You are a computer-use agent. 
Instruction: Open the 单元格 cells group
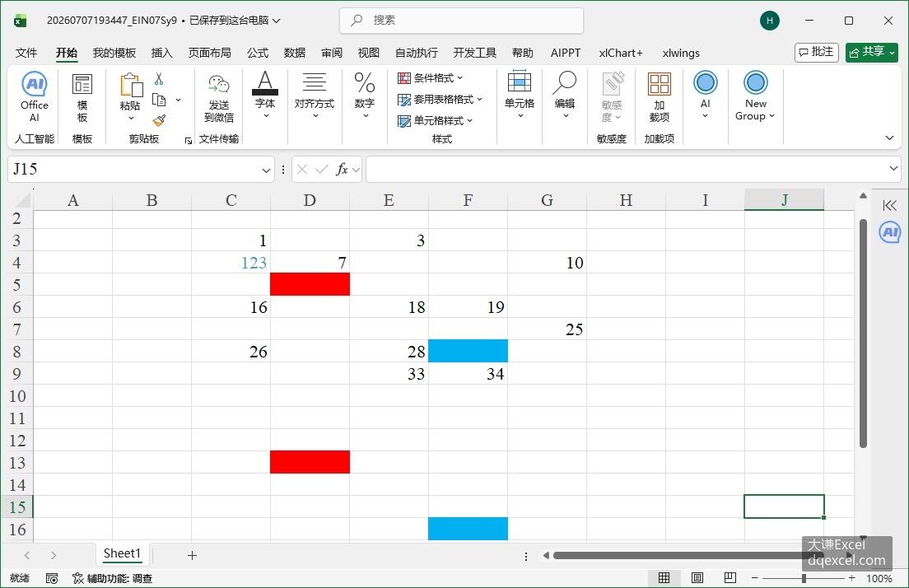click(x=520, y=95)
